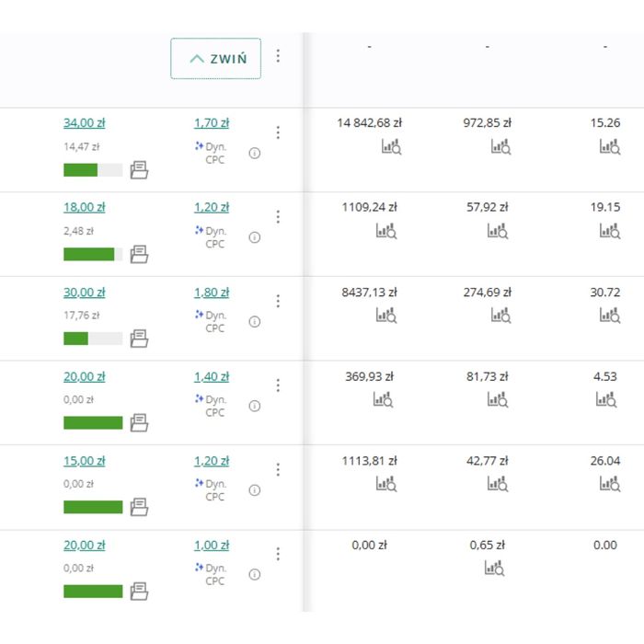The image size is (644, 644).
Task: Open chart analysis icon under 19.15
Action: pyautogui.click(x=610, y=231)
